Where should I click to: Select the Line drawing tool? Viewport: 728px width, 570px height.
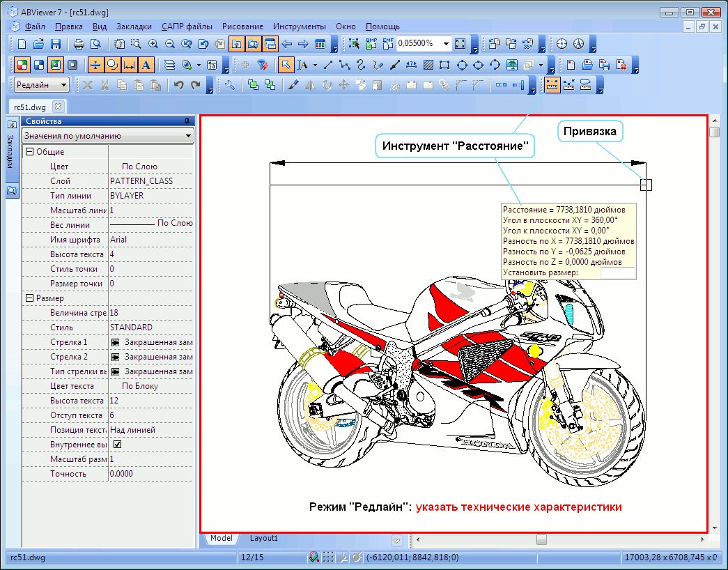tap(328, 65)
